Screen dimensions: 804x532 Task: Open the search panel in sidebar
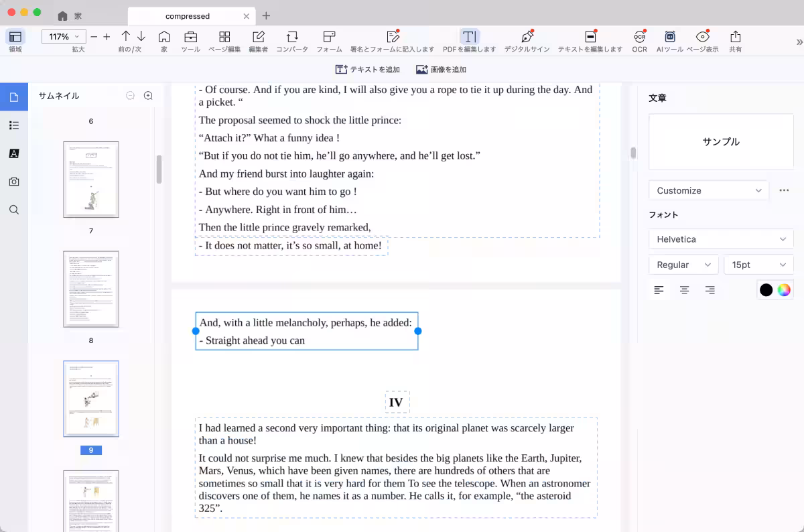[x=14, y=210]
